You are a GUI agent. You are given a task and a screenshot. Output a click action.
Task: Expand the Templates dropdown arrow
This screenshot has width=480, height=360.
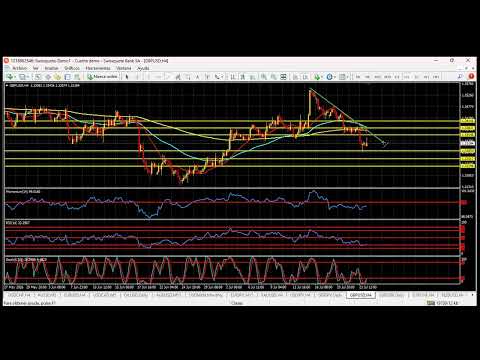(x=348, y=77)
